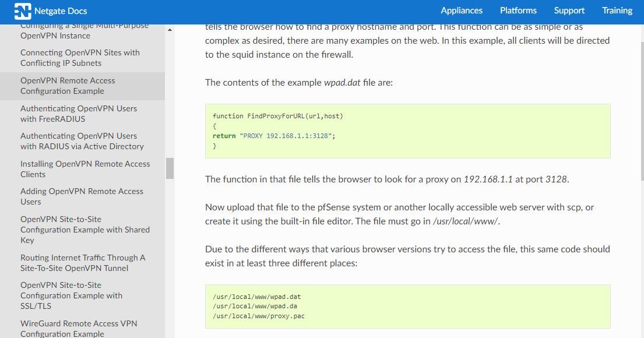The height and width of the screenshot is (338, 644).
Task: Open Routing Internet Traffic Through A Site-To-Site OpenVPN Tunnel
Action: coord(83,263)
